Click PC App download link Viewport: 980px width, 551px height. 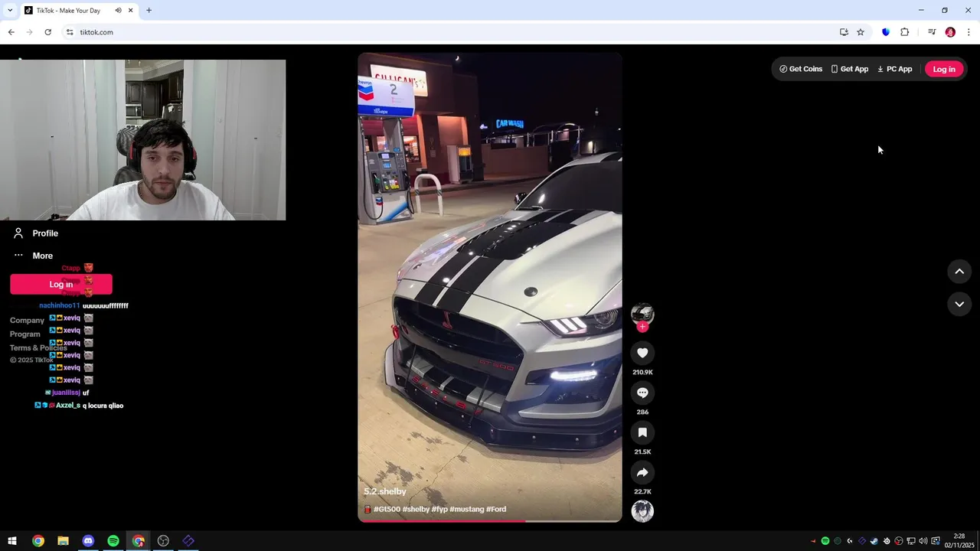895,69
